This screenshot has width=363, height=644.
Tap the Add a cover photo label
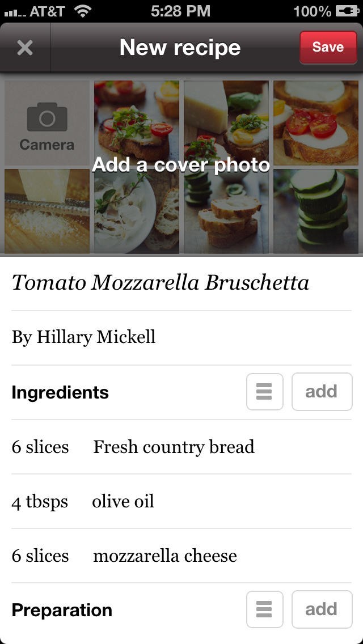181,165
